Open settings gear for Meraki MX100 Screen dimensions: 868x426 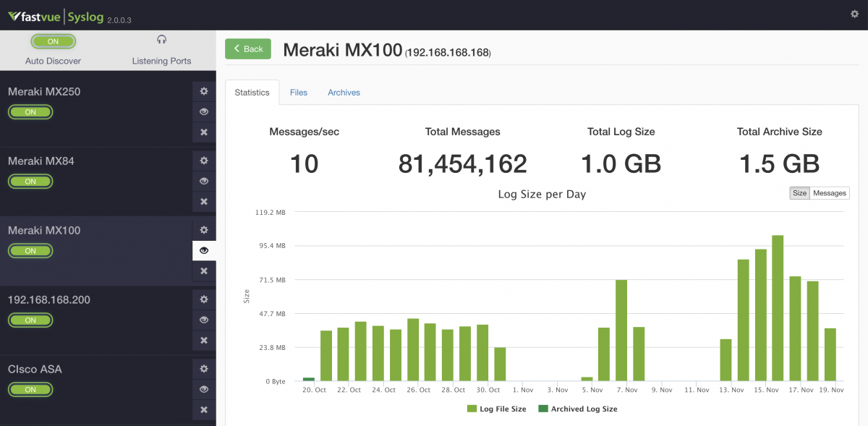click(203, 229)
